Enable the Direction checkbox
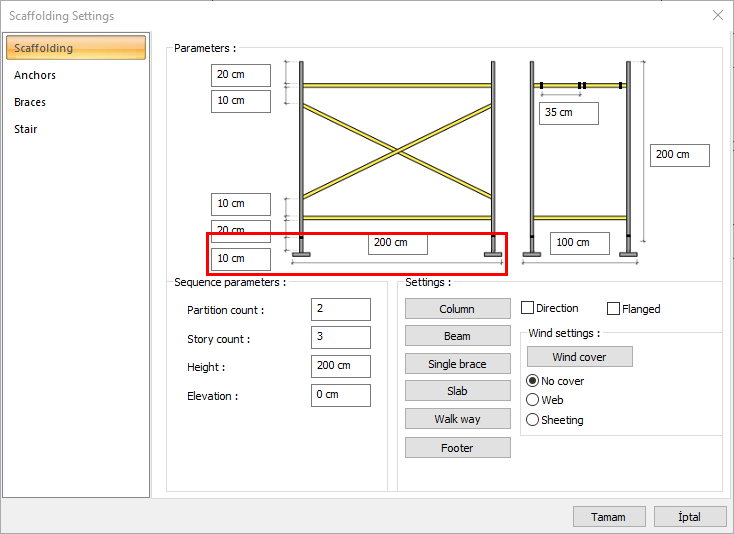 pos(528,309)
